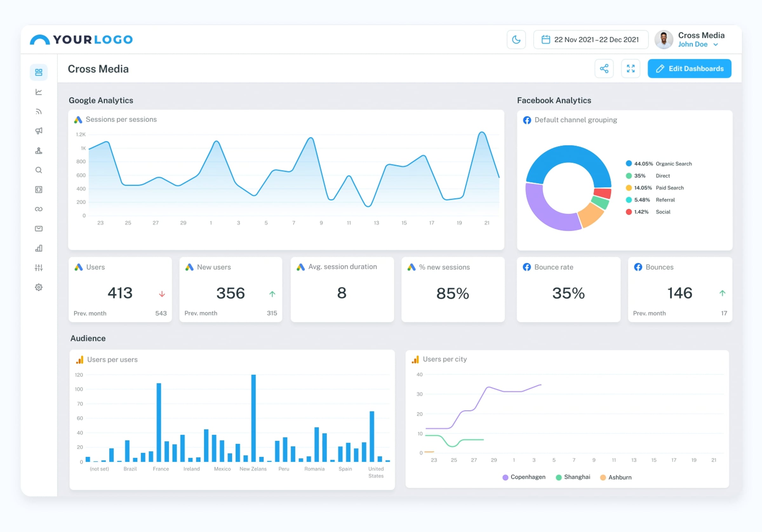Click the John Doe profile avatar

tap(664, 39)
